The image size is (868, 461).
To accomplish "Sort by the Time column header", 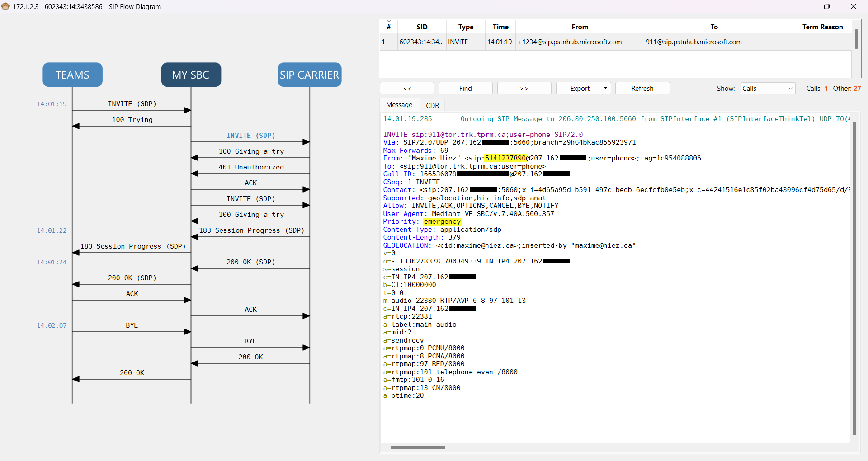I will [x=500, y=27].
